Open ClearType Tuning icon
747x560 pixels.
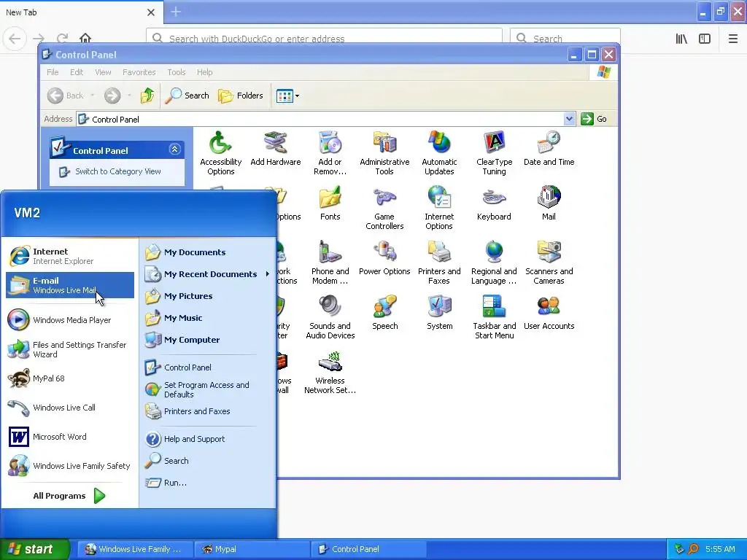pyautogui.click(x=494, y=152)
